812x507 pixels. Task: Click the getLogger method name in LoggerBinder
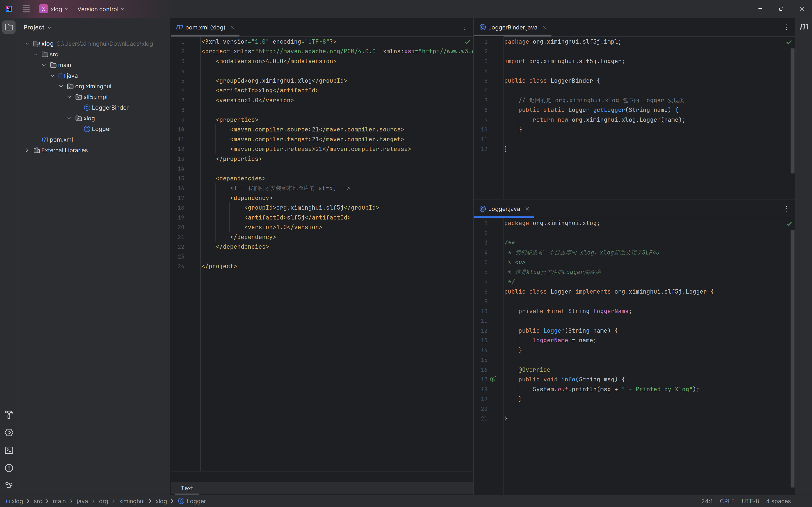click(609, 110)
